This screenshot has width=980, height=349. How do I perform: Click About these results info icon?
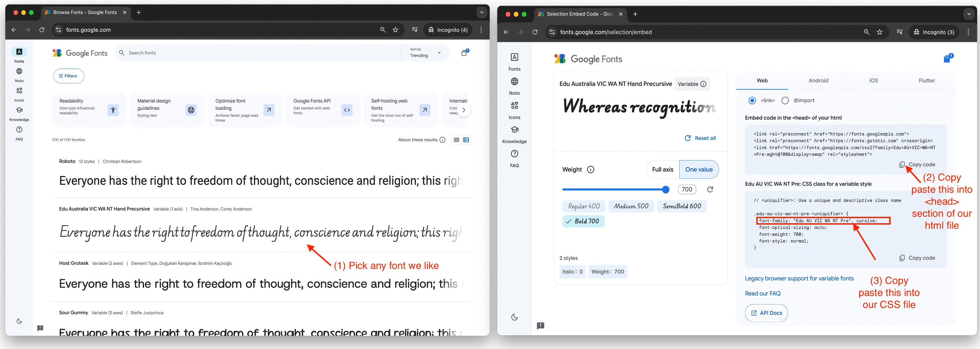(442, 140)
